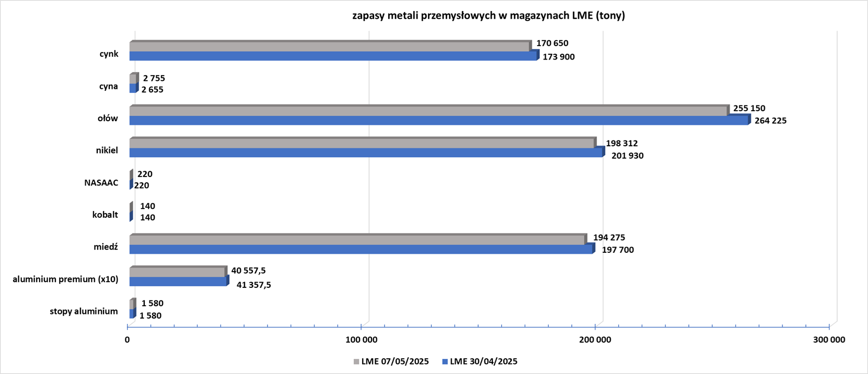Click the chart title about LME stocks
The width and height of the screenshot is (868, 374).
[x=489, y=16]
